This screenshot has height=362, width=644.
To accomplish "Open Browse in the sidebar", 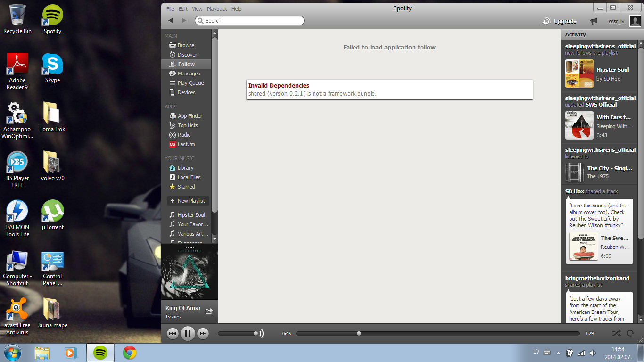I will coord(186,45).
